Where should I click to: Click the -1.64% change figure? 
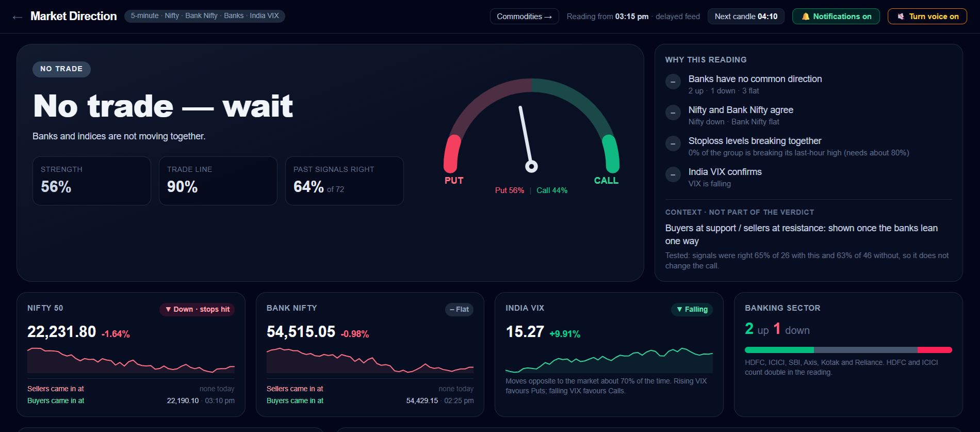tap(116, 334)
